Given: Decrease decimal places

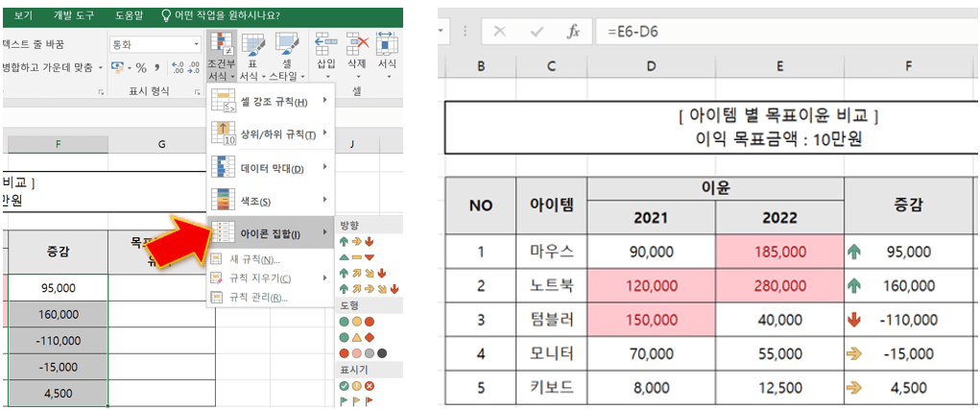Looking at the screenshot, I should 193,67.
